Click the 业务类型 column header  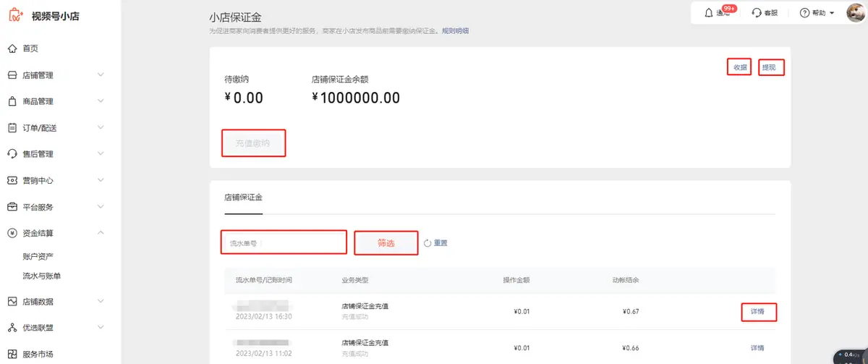356,279
